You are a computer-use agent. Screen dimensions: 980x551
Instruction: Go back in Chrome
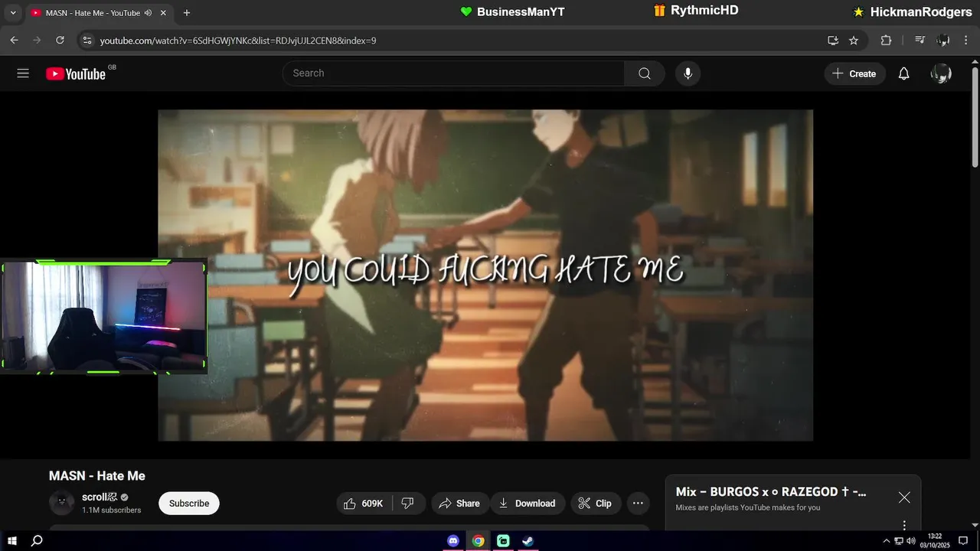(x=14, y=40)
